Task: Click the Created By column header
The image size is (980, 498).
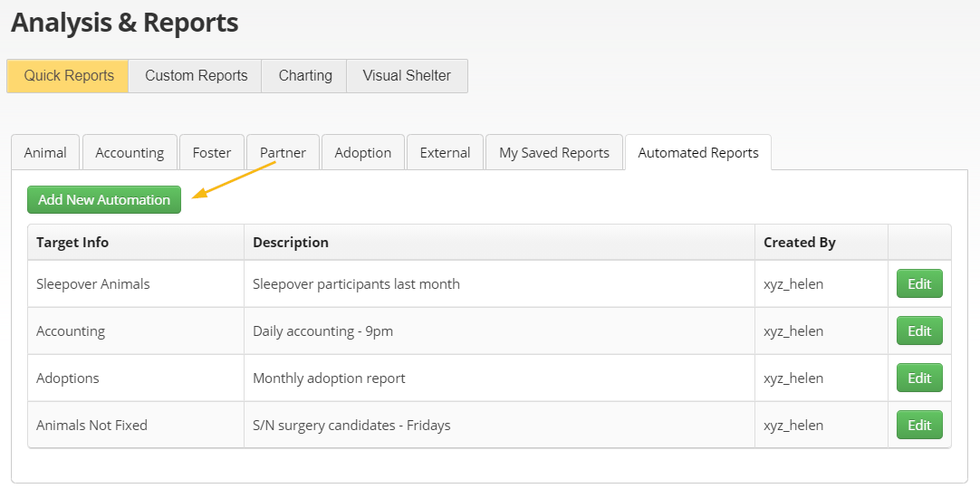Action: coord(800,243)
